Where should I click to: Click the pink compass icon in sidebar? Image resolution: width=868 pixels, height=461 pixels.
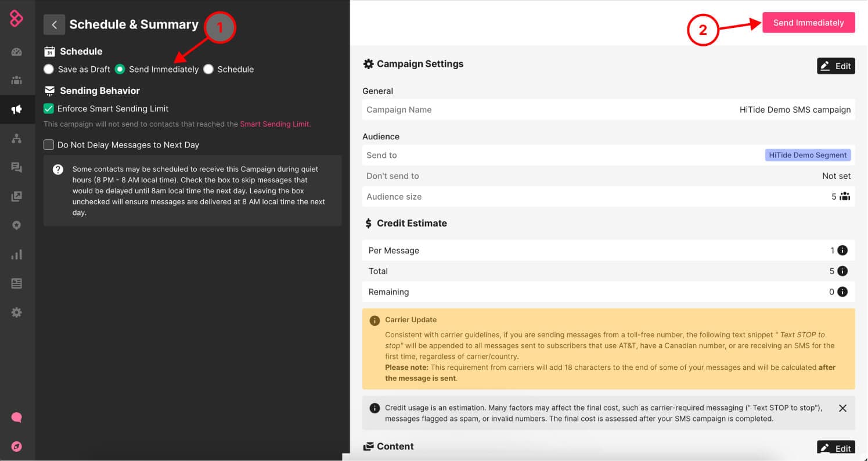coord(16,446)
